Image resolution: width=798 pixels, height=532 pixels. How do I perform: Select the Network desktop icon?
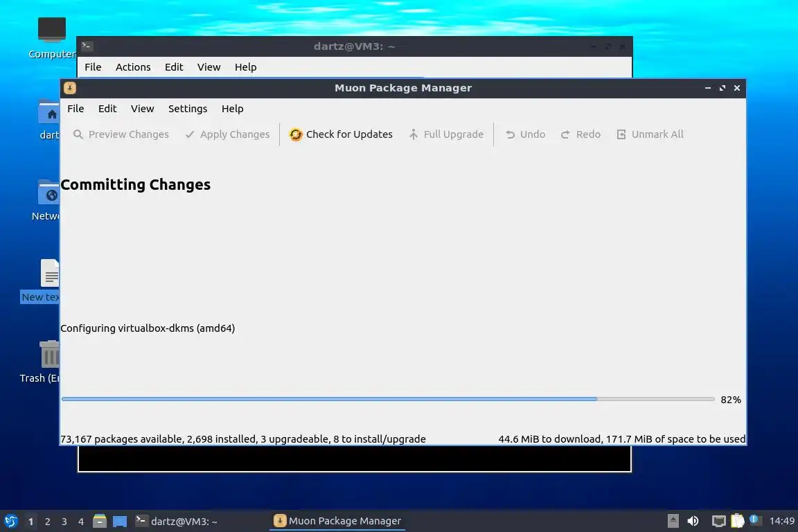tap(46, 201)
